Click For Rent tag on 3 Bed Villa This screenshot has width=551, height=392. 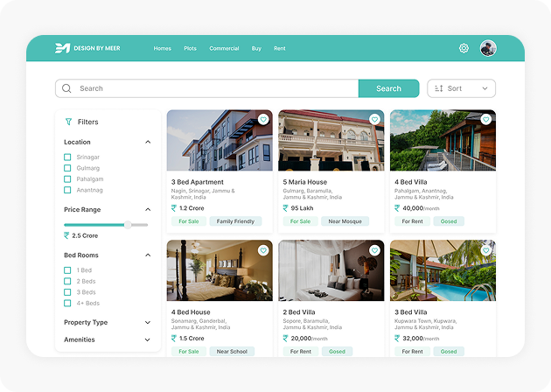tap(412, 351)
